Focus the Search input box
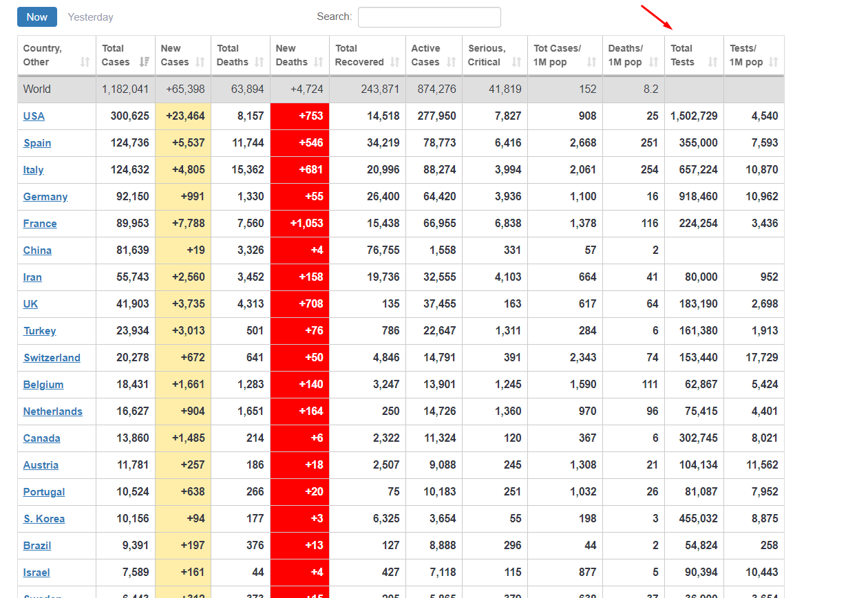This screenshot has height=598, width=868. pyautogui.click(x=430, y=17)
